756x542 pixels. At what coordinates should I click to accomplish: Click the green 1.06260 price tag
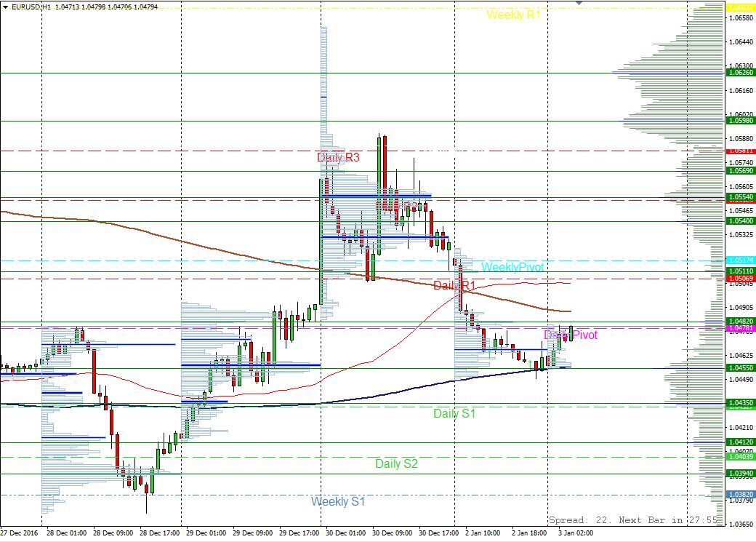click(x=741, y=73)
